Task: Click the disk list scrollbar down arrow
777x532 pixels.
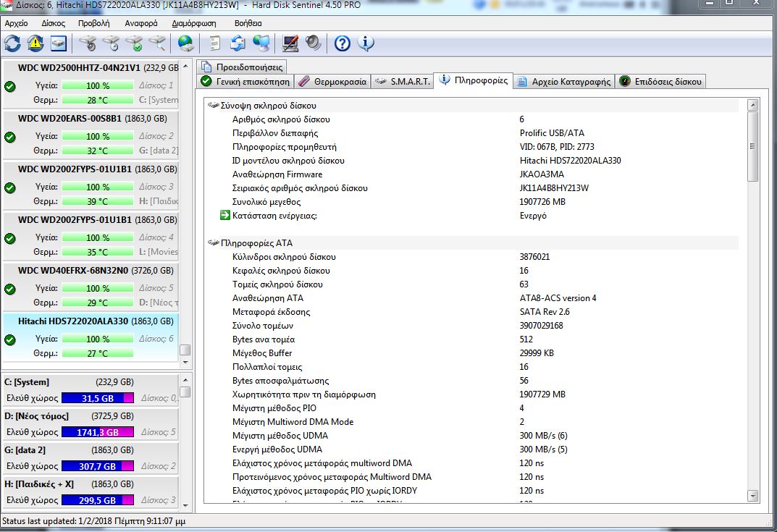Action: [x=185, y=362]
